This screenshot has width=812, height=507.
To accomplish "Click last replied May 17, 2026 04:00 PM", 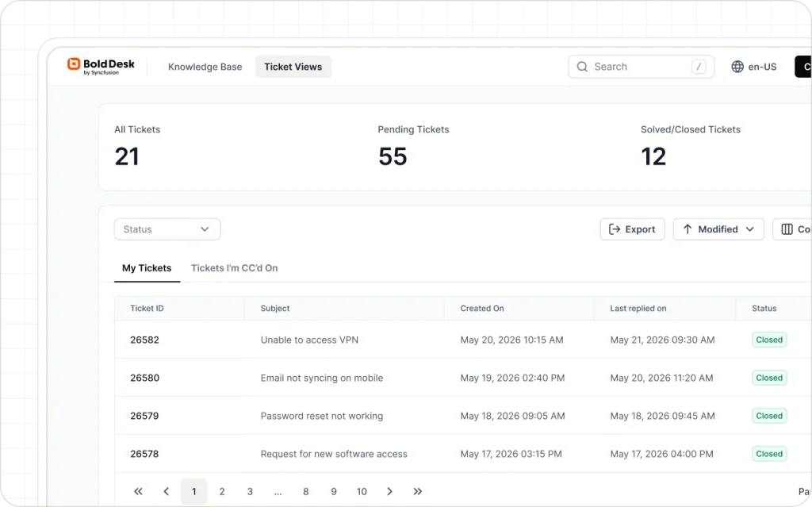I will (x=661, y=454).
